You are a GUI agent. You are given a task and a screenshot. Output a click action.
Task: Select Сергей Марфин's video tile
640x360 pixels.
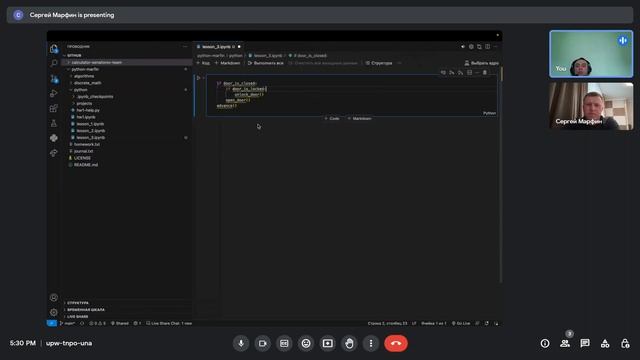pos(591,106)
